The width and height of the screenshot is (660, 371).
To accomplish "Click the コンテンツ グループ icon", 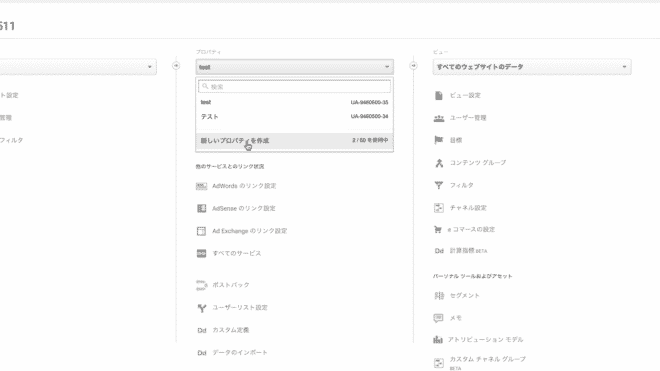I will 439,163.
